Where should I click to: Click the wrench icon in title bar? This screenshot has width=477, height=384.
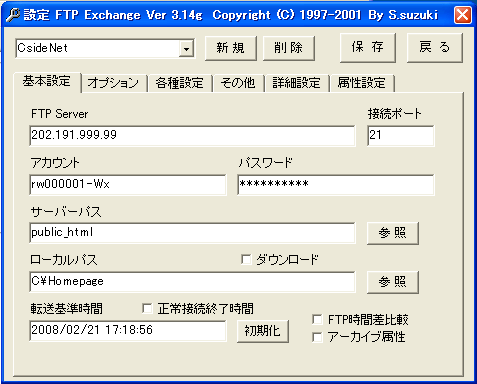tap(13, 15)
